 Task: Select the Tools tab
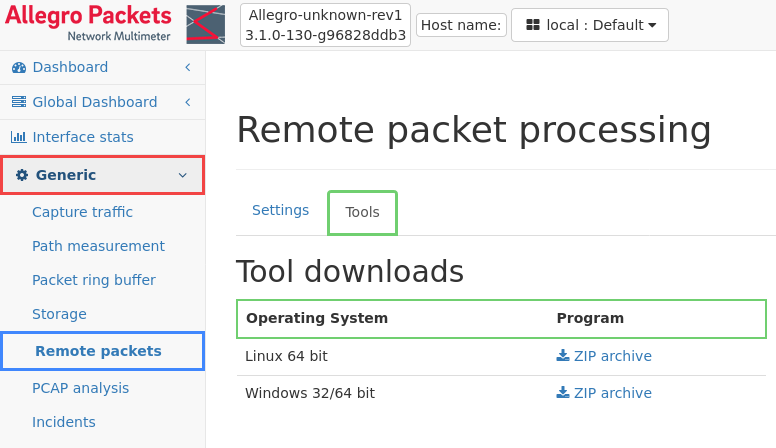pos(362,212)
